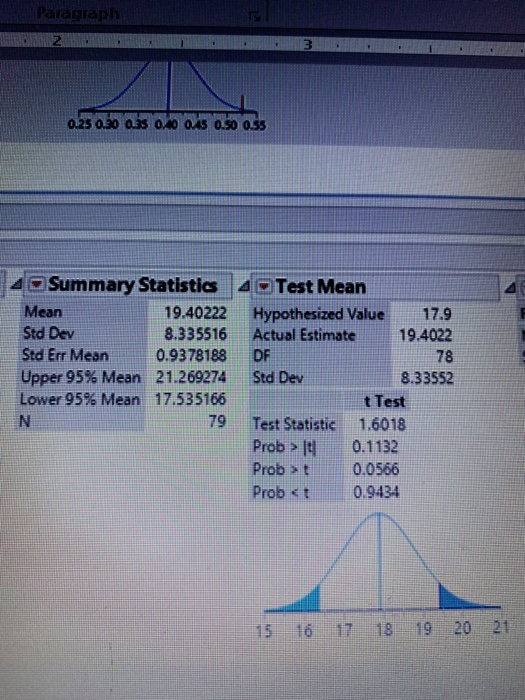This screenshot has height=700, width=525.
Task: Click the DF value 78
Action: click(444, 356)
